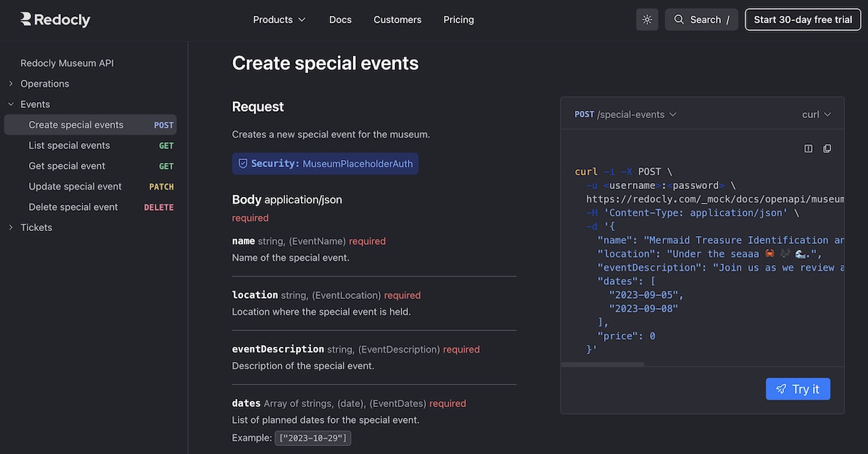Click the report icon beside copy

point(809,148)
